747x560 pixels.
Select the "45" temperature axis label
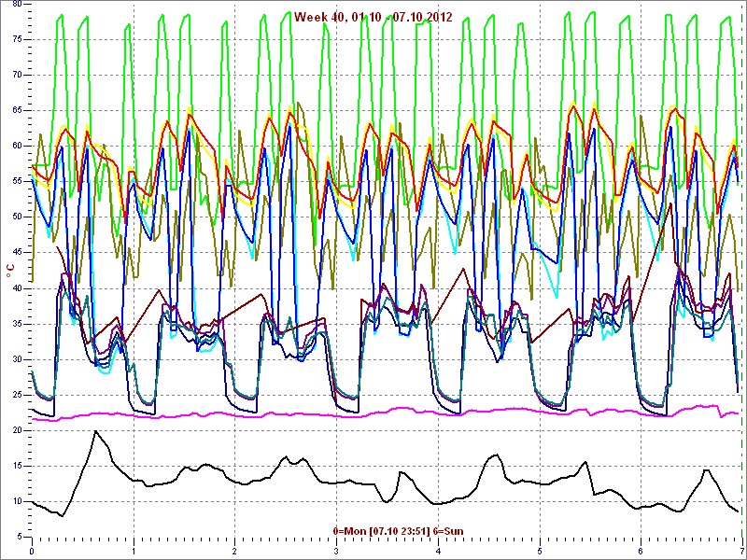[x=17, y=253]
